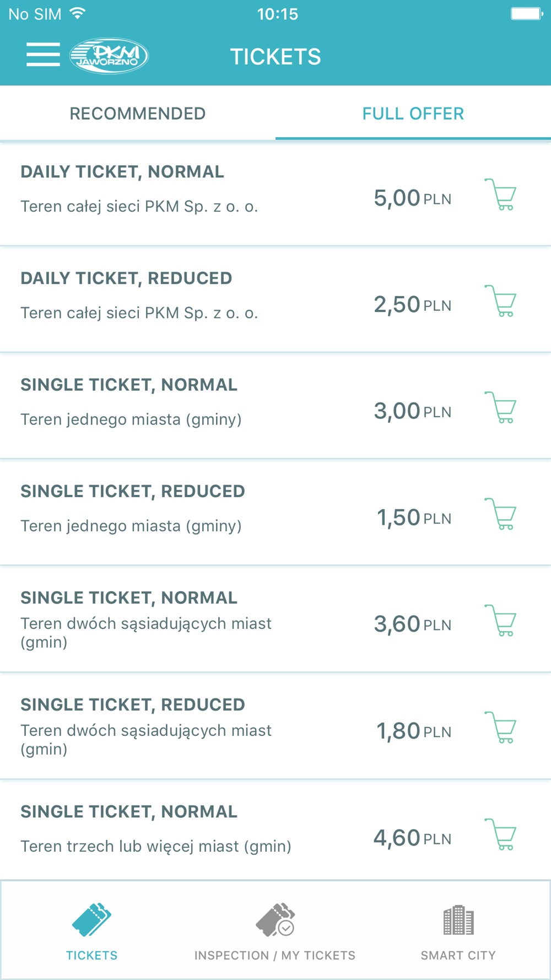Switch to the Recommended tab
This screenshot has width=551, height=980.
pos(138,114)
